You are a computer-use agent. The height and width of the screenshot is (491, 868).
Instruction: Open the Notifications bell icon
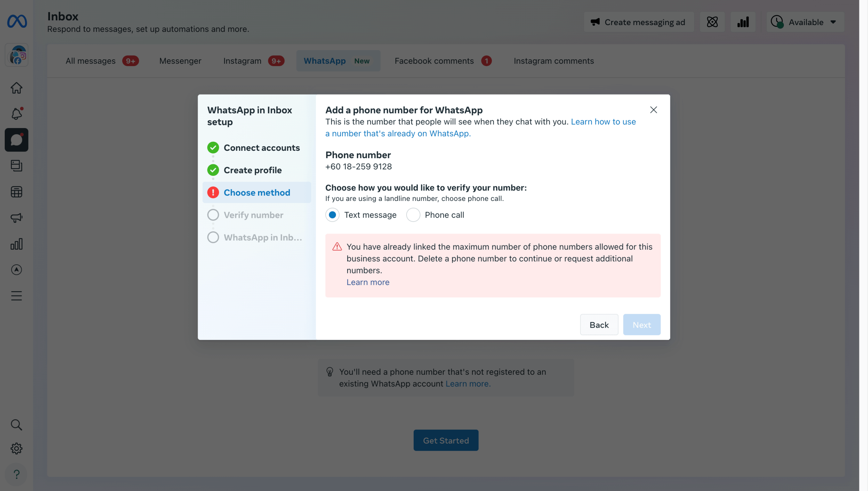pos(16,114)
